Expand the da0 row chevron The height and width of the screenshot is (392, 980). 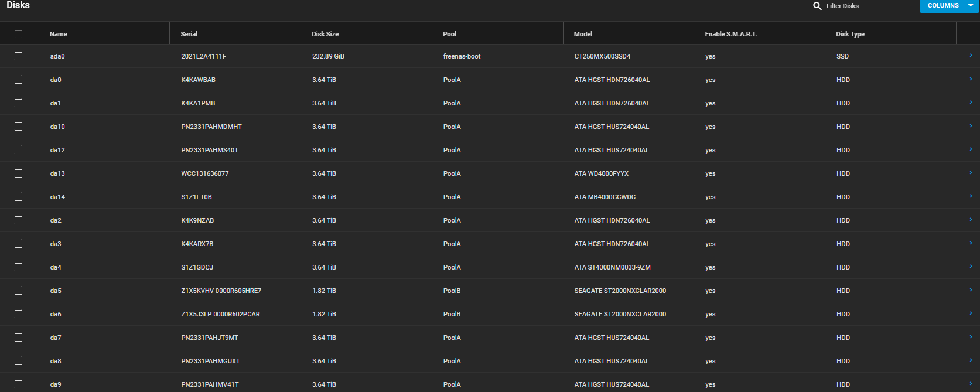coord(971,79)
